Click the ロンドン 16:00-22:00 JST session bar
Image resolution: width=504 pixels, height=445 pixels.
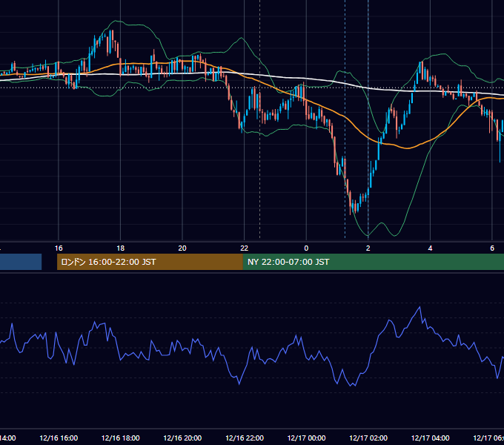coord(150,262)
